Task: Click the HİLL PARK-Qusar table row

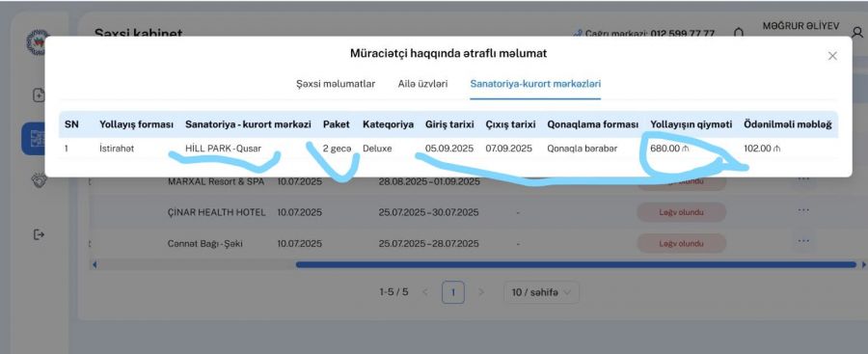Action: coord(448,149)
